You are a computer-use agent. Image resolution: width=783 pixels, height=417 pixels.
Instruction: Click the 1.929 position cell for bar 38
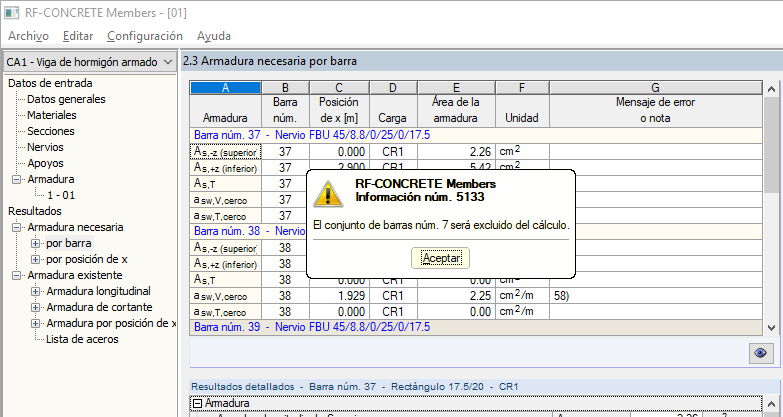click(x=339, y=296)
